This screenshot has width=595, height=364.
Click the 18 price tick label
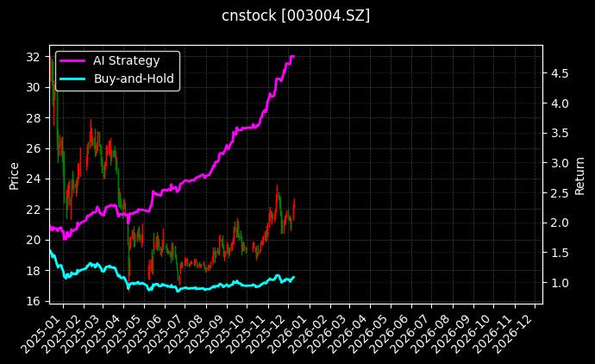(33, 271)
